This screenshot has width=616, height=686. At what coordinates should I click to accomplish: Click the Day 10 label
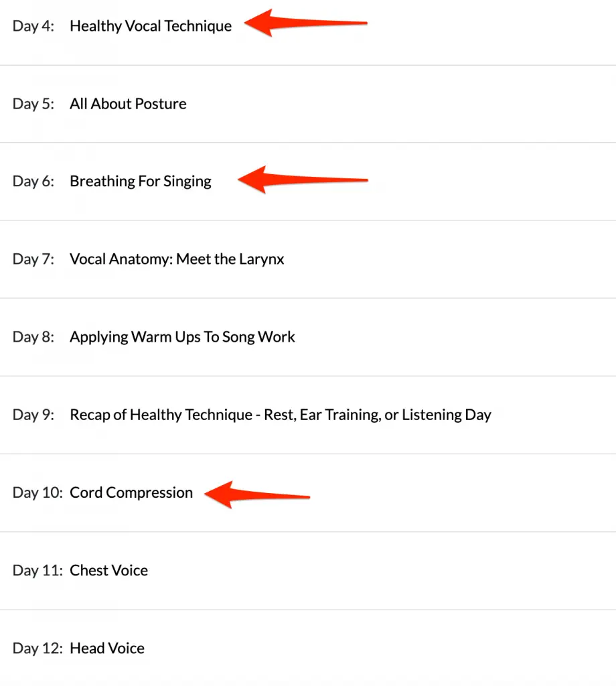click(x=37, y=493)
